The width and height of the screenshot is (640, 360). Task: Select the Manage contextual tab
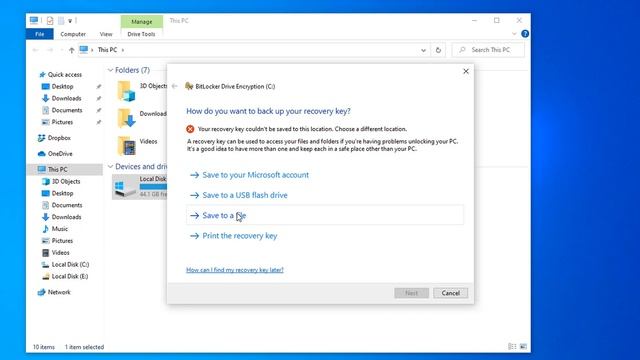click(x=142, y=21)
